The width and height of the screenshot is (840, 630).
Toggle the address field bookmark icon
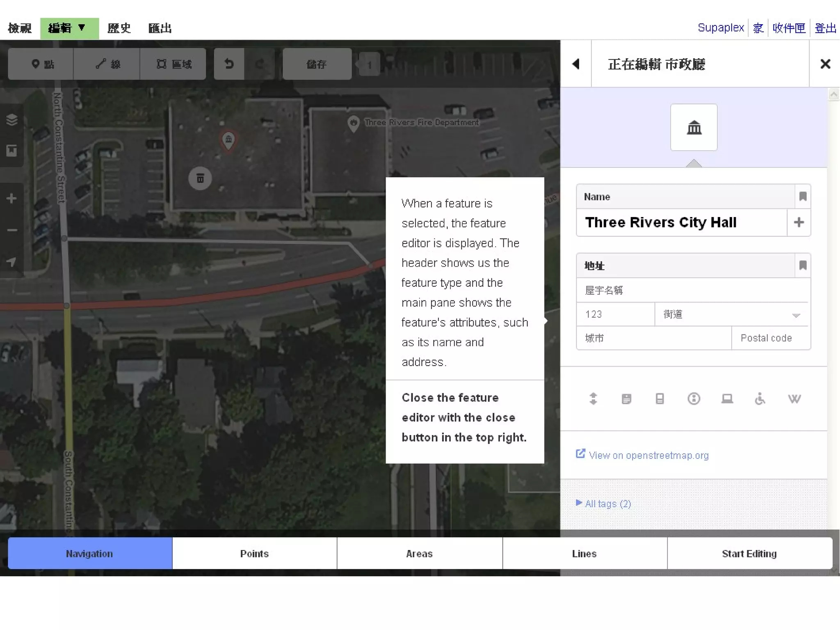coord(803,266)
